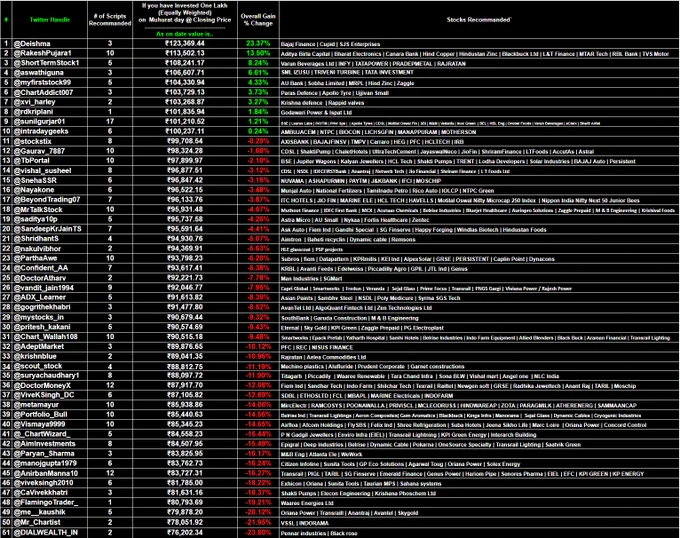Image resolution: width=680 pixels, height=538 pixels.
Task: Click the Stocks Recommended column header
Action: pyautogui.click(x=479, y=20)
